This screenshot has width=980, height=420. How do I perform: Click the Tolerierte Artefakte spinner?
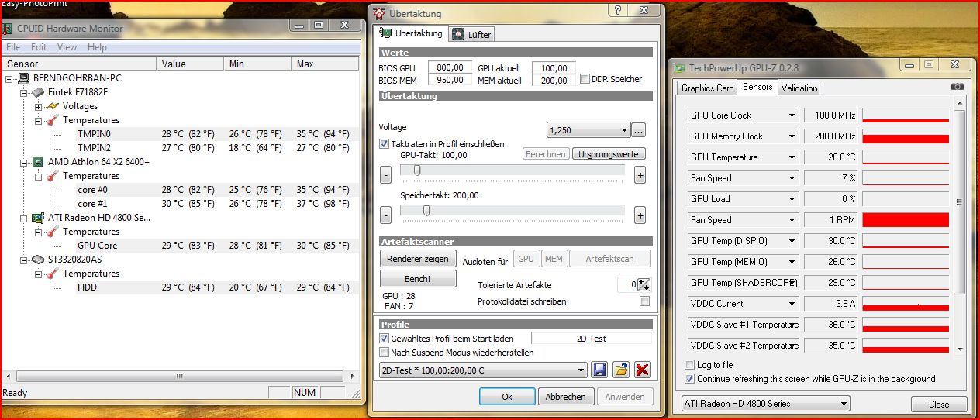click(x=644, y=284)
